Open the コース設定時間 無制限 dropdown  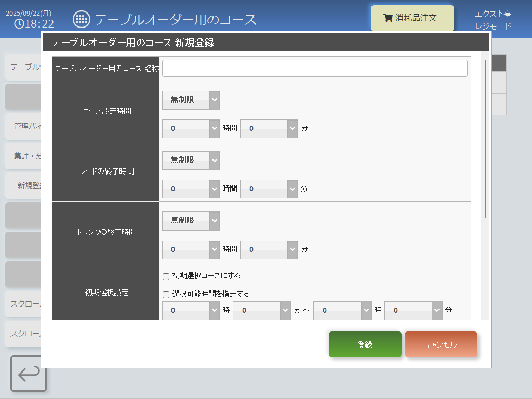(191, 100)
